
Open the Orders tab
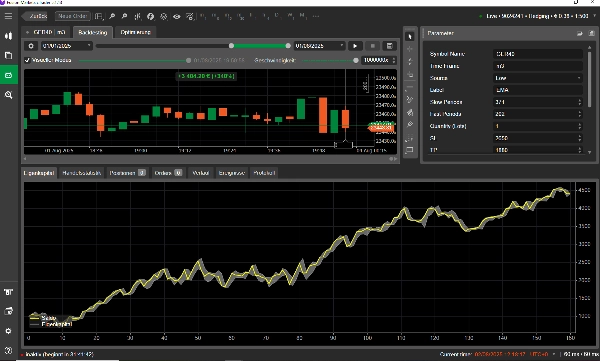click(168, 173)
